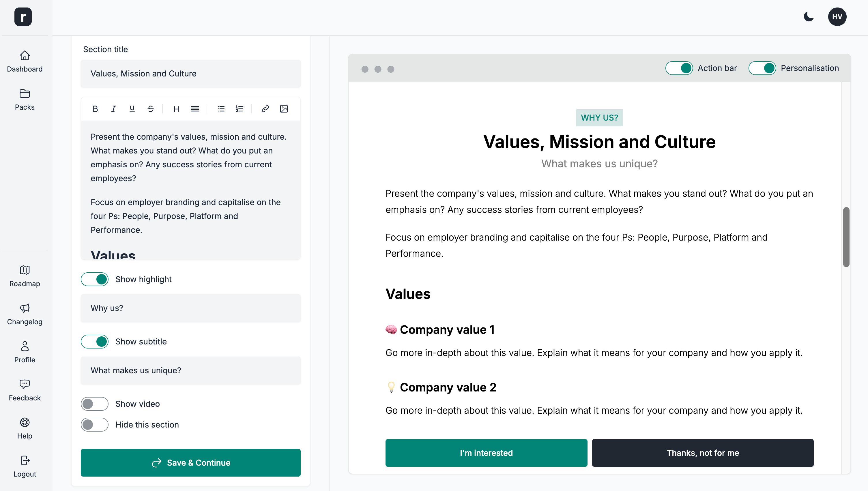Open the Packs section

pyautogui.click(x=25, y=100)
